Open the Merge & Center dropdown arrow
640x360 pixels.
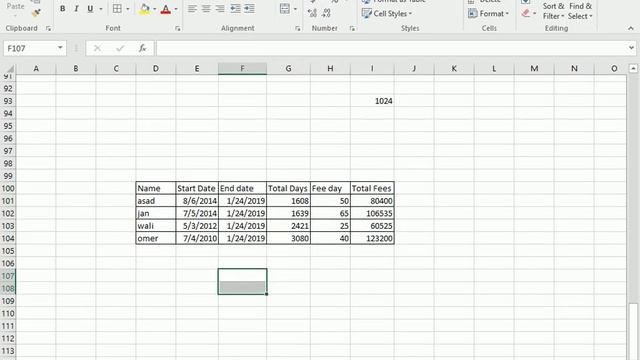[296, 9]
